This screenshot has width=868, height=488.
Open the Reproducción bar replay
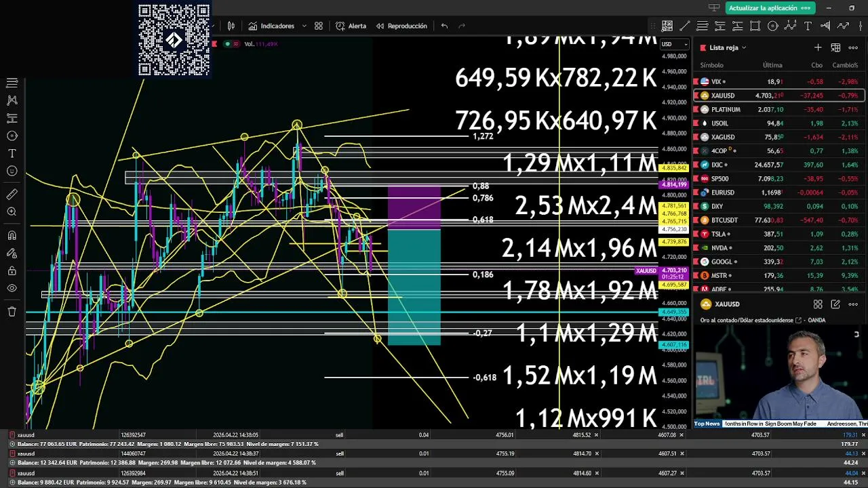(x=401, y=26)
